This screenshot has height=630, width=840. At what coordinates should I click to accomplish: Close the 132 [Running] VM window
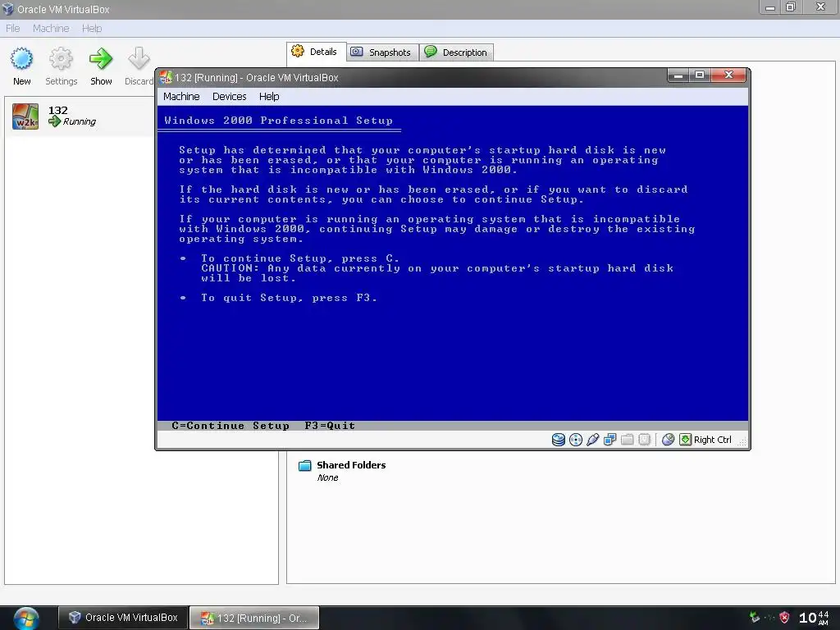click(x=728, y=75)
